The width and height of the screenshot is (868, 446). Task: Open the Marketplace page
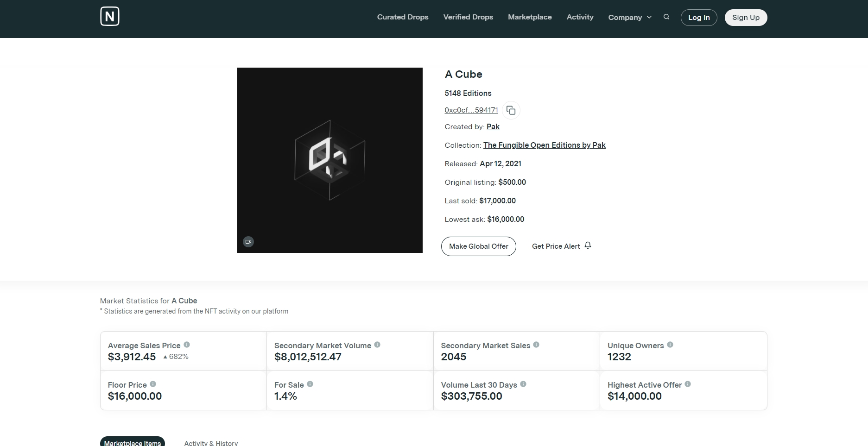(x=530, y=17)
